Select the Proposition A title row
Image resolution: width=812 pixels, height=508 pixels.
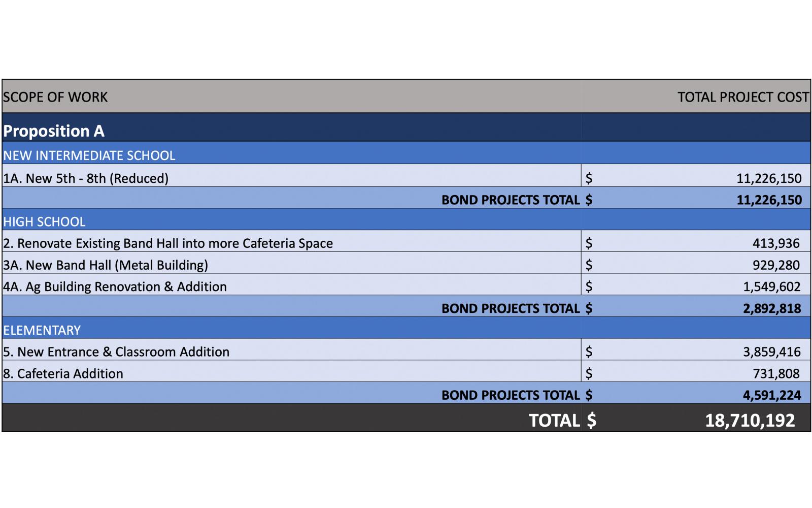point(54,131)
